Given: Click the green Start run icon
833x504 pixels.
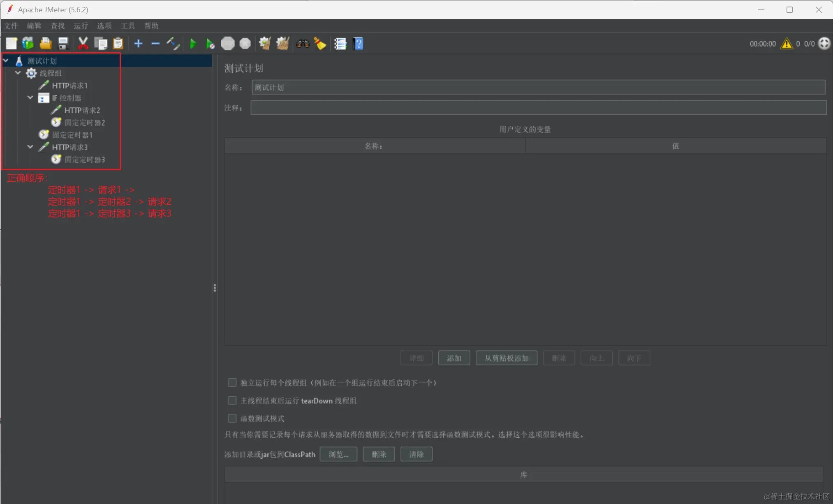Looking at the screenshot, I should pos(193,44).
